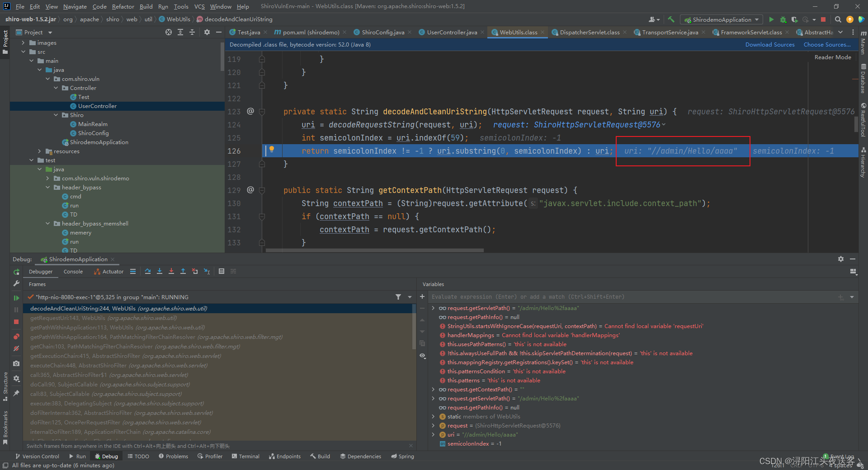Image resolution: width=868 pixels, height=470 pixels.
Task: Toggle the Hierarchy tool window on right stripe
Action: click(863, 162)
